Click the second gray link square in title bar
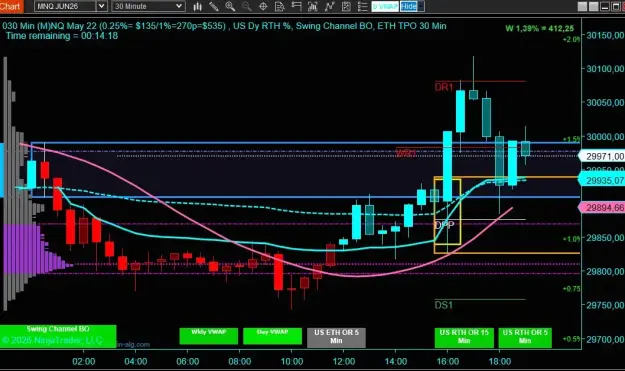 coord(594,6)
